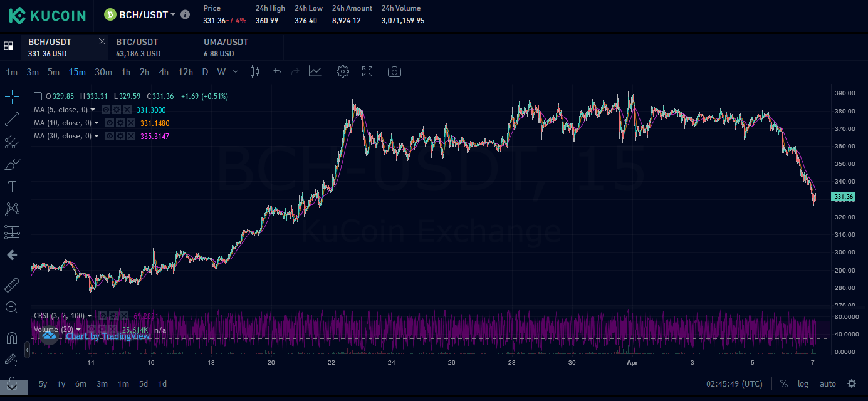Switch to the UMA/USDT tab
Image resolution: width=868 pixels, height=401 pixels.
click(x=239, y=48)
